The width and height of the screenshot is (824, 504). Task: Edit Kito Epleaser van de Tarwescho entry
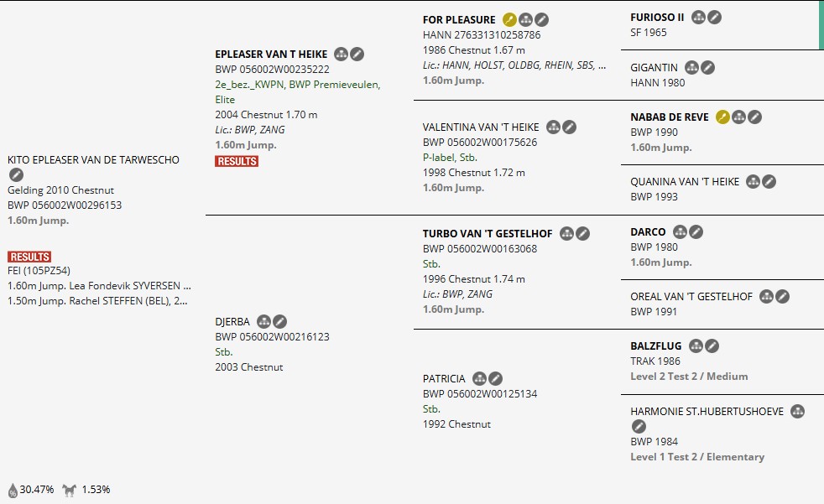[16, 175]
